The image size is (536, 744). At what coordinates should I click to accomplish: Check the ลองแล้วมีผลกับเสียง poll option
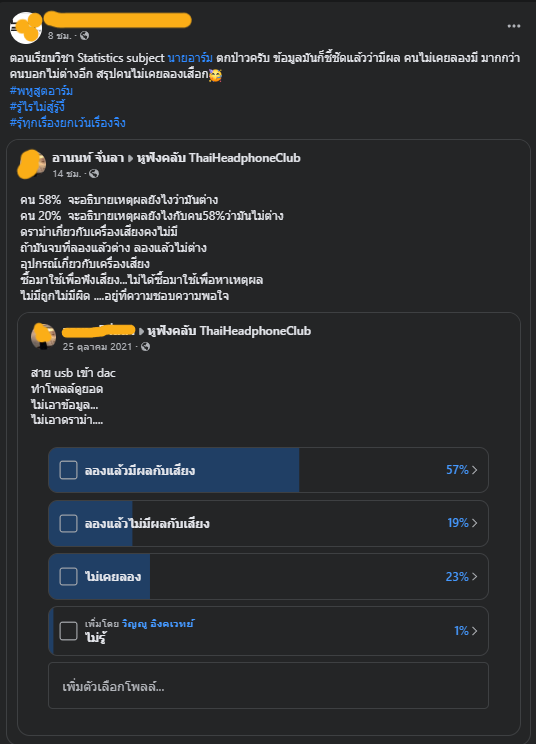pos(68,470)
